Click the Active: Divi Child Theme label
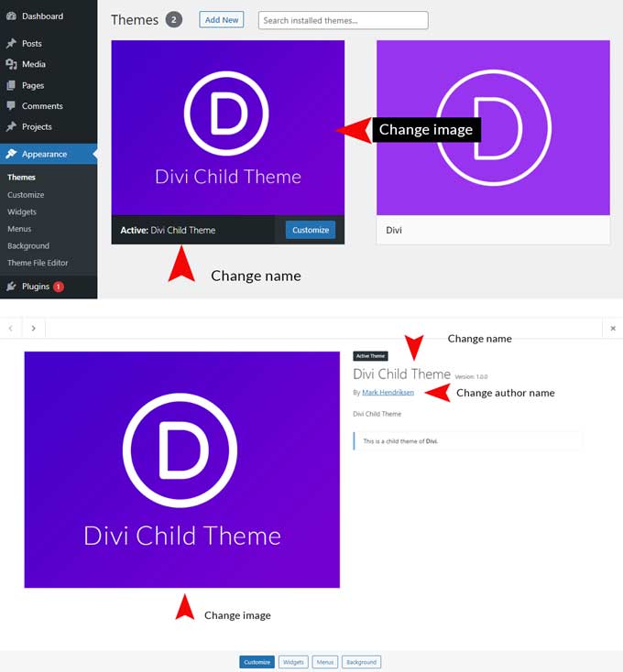This screenshot has width=623, height=672. [168, 230]
